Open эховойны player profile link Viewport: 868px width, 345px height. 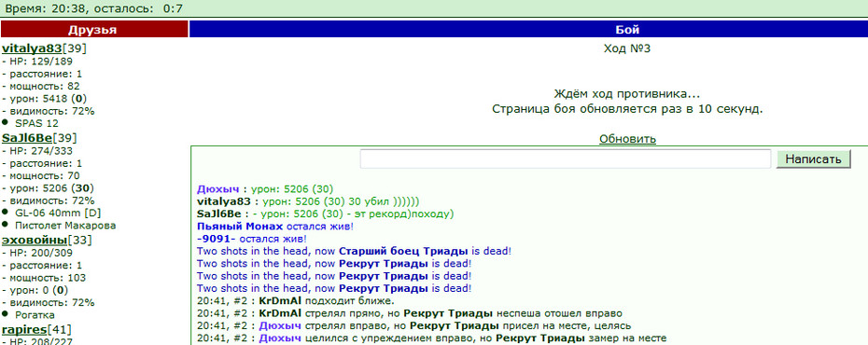35,240
